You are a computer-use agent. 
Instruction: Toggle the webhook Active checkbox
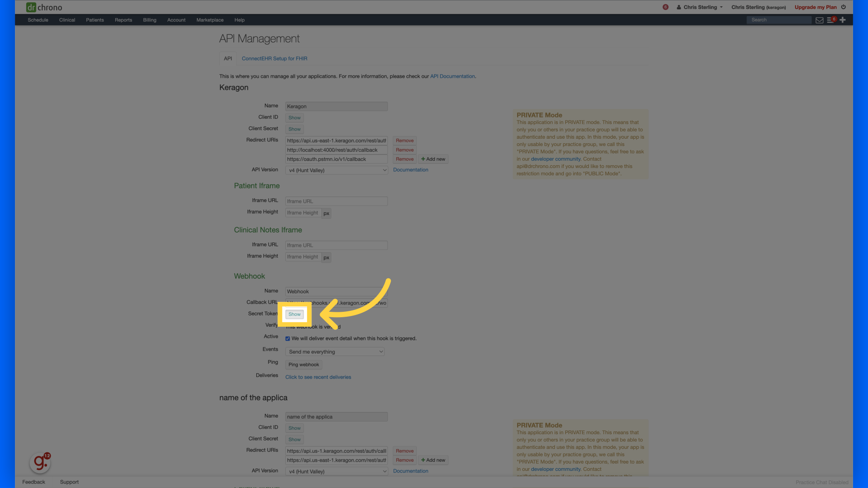point(288,338)
